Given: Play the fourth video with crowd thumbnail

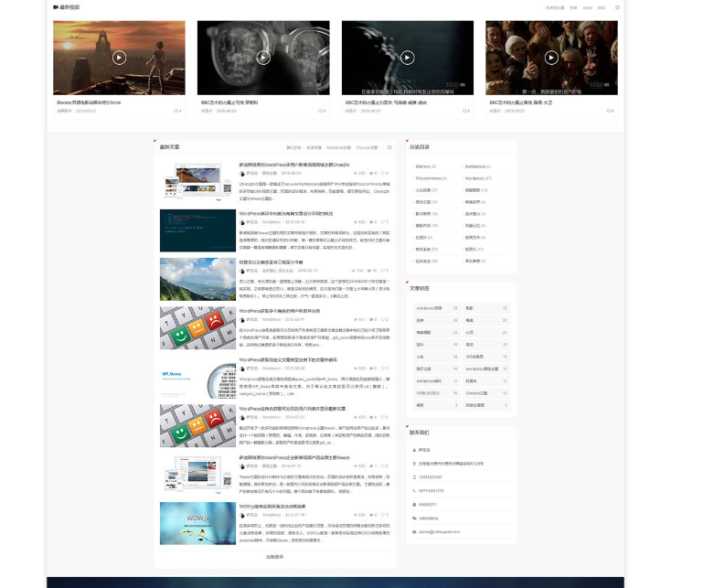Looking at the screenshot, I should (551, 57).
